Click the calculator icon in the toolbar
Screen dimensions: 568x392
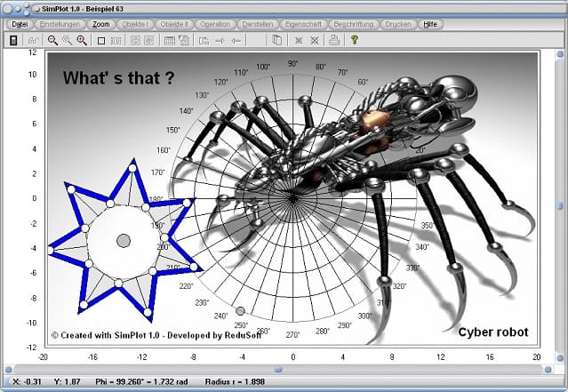click(13, 40)
